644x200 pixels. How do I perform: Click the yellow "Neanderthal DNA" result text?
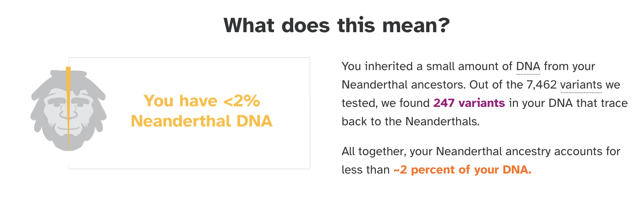[202, 121]
